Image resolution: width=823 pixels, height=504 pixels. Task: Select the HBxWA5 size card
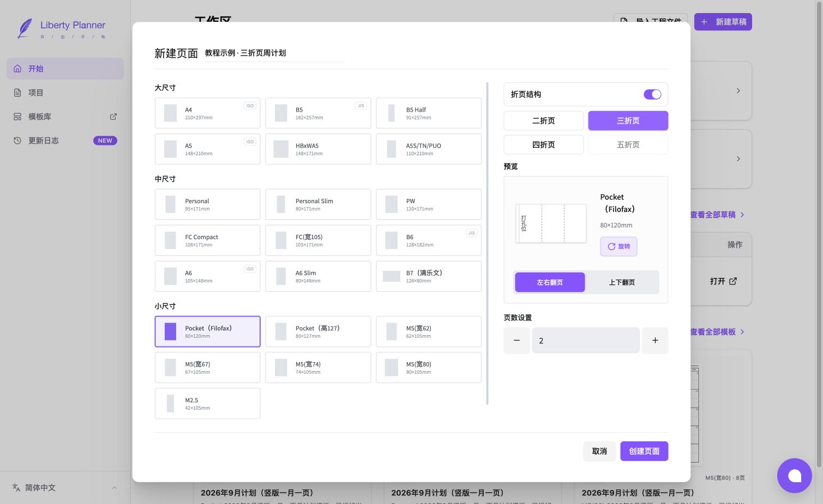pos(318,149)
